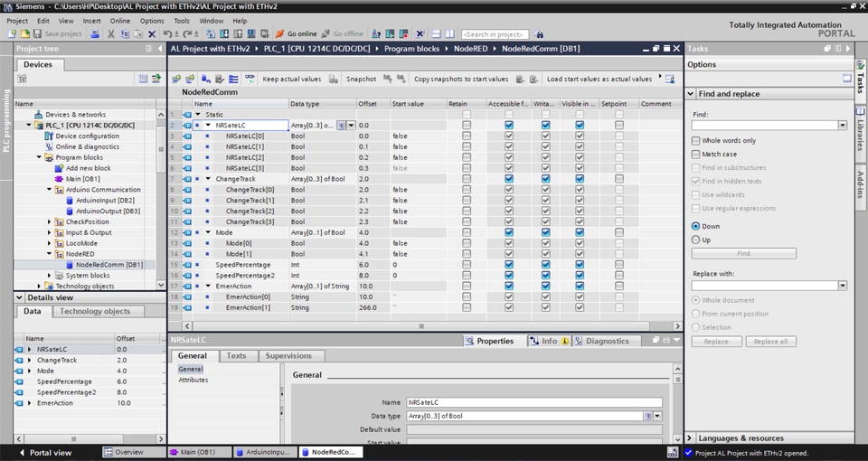Click the Accessible devices icon
868x461 pixels.
376,33
